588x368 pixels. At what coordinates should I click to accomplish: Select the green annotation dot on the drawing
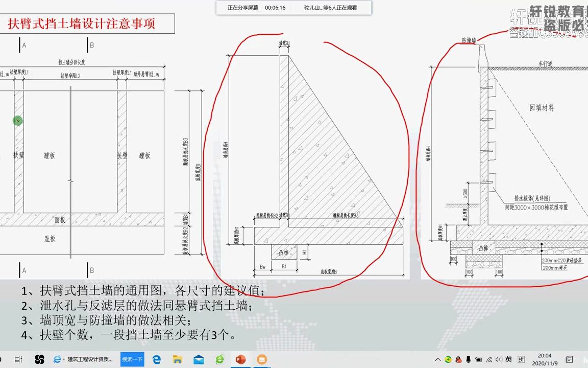pyautogui.click(x=17, y=121)
